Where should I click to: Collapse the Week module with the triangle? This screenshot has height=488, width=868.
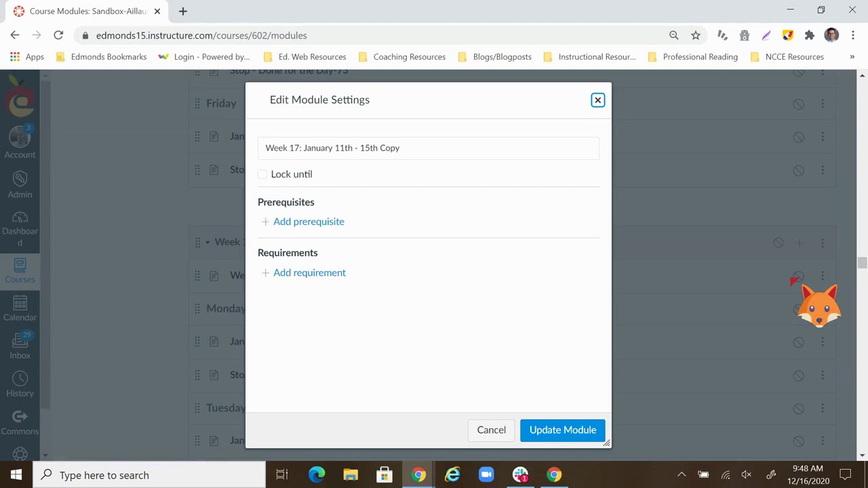(208, 242)
